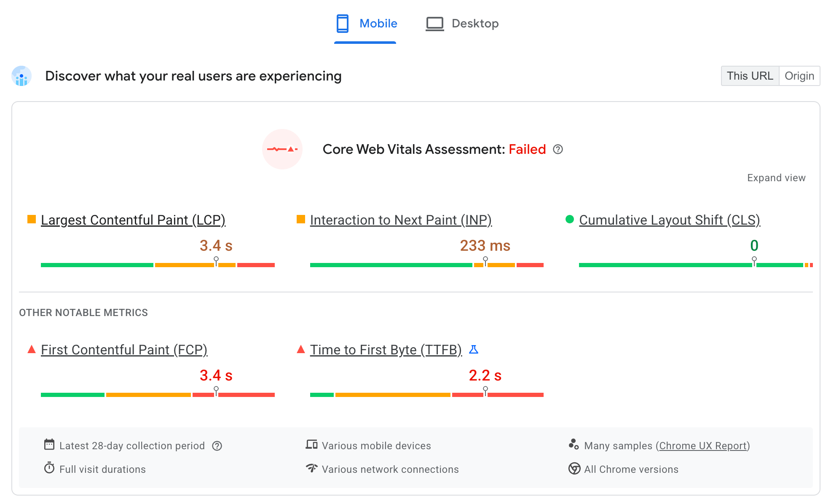Click the question mark icon next to collection period

click(x=219, y=446)
